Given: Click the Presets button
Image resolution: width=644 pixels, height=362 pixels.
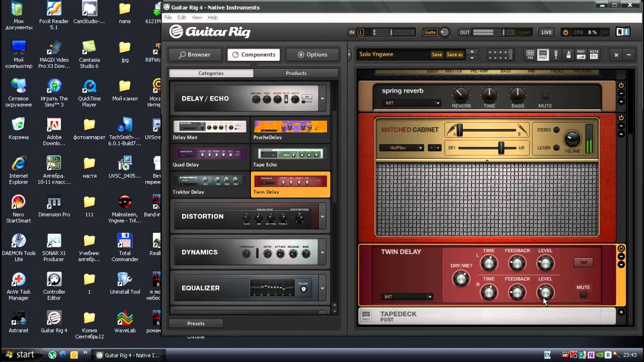Looking at the screenshot, I should (x=196, y=323).
